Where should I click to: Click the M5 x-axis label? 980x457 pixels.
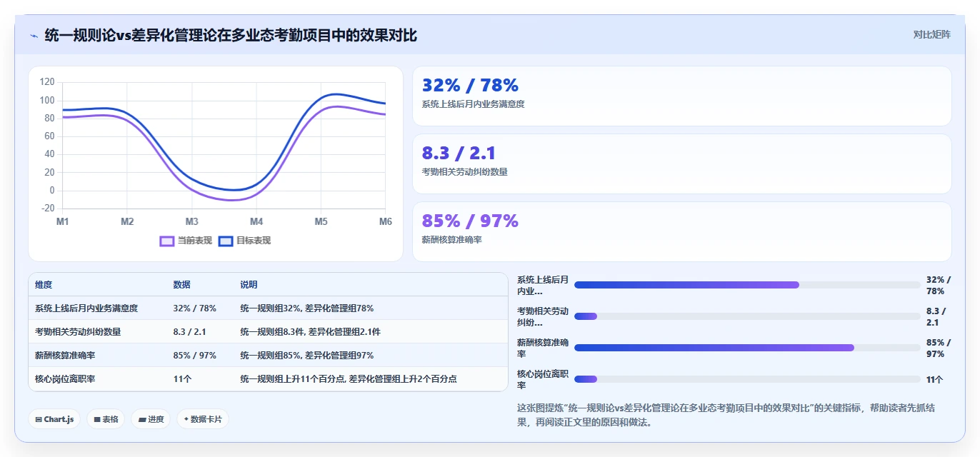(x=321, y=222)
